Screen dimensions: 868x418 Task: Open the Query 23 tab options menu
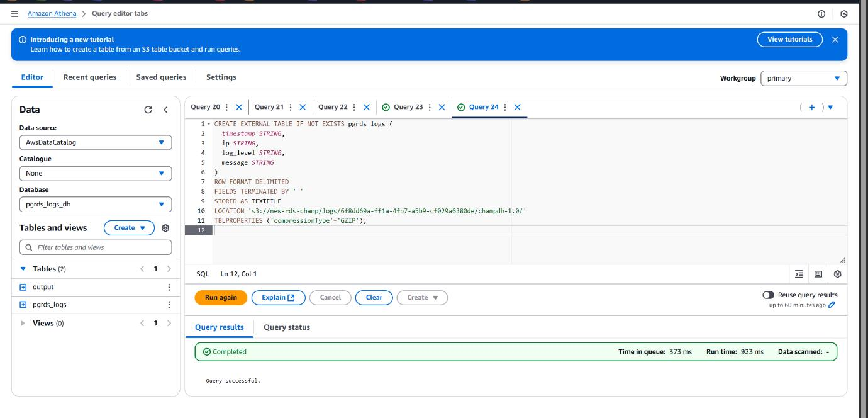coord(430,107)
